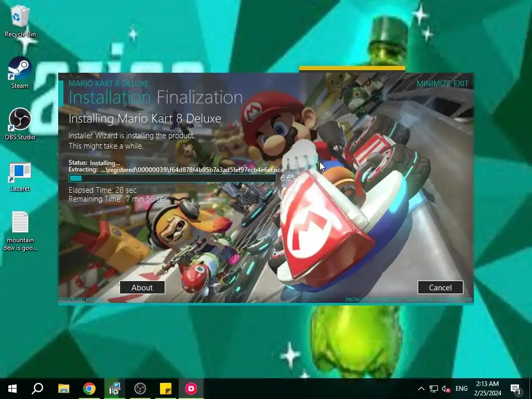Show hidden system tray icons
The height and width of the screenshot is (399, 532).
pyautogui.click(x=421, y=389)
